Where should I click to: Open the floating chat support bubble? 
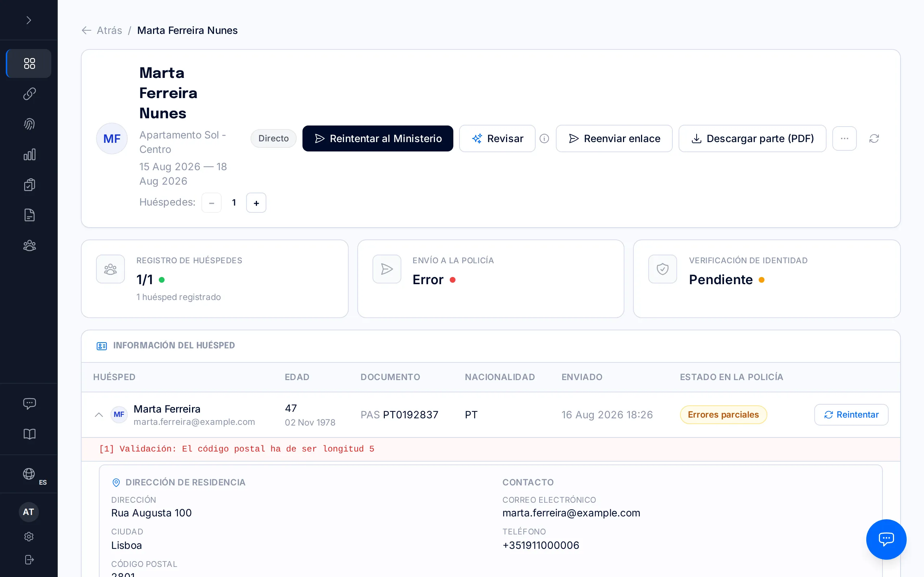tap(886, 539)
